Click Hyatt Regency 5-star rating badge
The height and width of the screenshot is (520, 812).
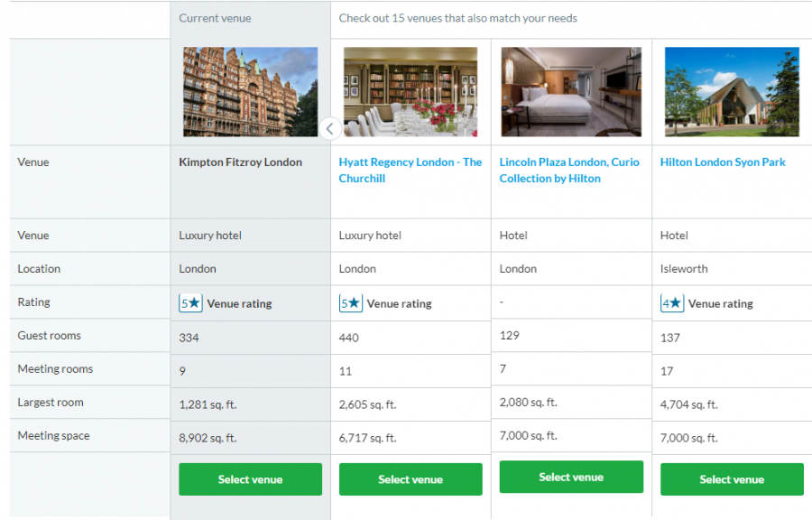tap(351, 303)
